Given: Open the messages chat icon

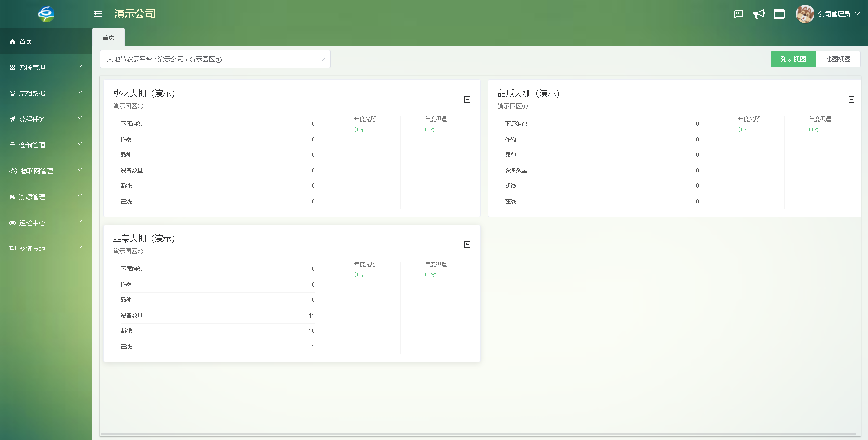Looking at the screenshot, I should click(x=739, y=14).
